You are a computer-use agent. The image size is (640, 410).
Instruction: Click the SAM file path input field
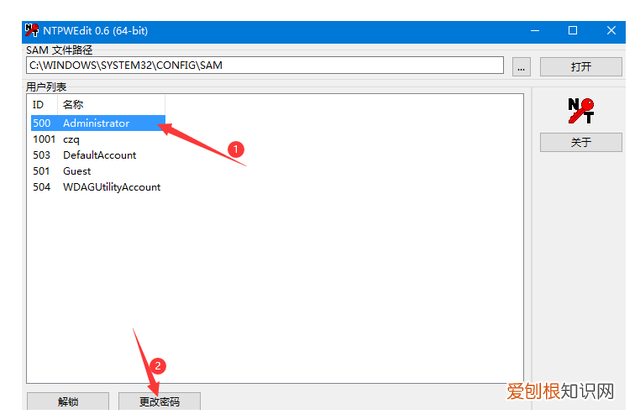(264, 65)
